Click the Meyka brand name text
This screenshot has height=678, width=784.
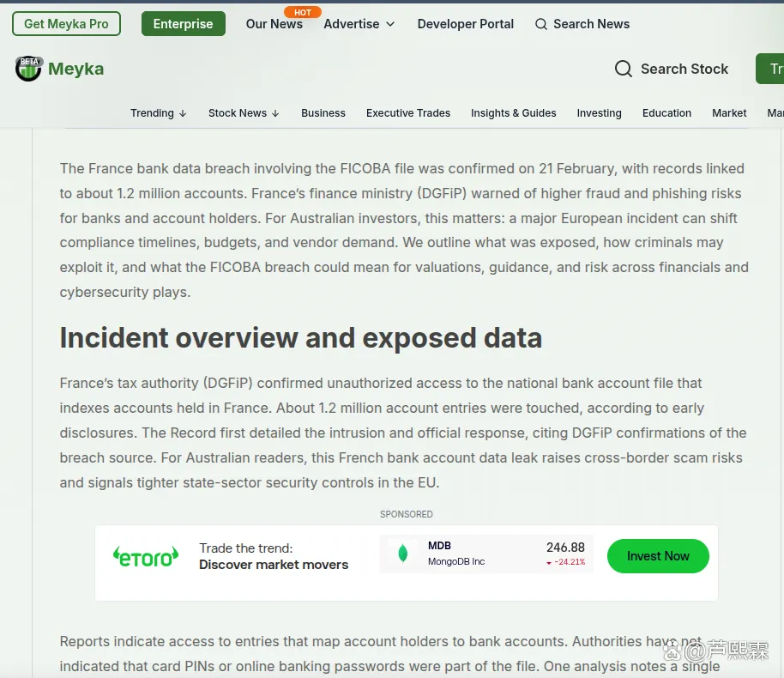[76, 69]
